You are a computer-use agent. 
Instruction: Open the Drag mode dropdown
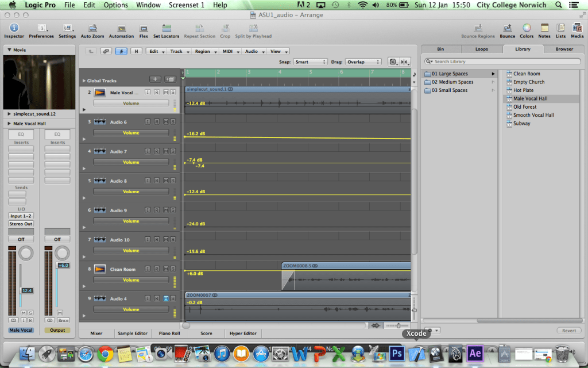coord(363,62)
